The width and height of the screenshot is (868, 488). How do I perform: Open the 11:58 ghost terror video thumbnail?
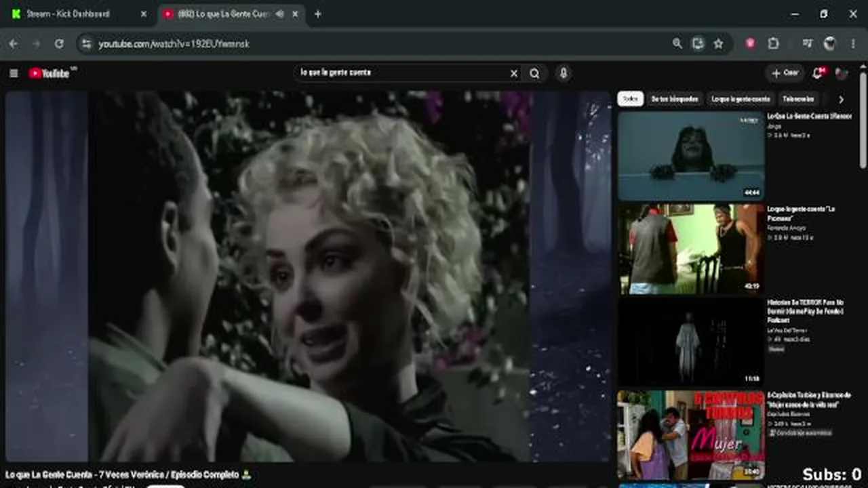coord(691,341)
